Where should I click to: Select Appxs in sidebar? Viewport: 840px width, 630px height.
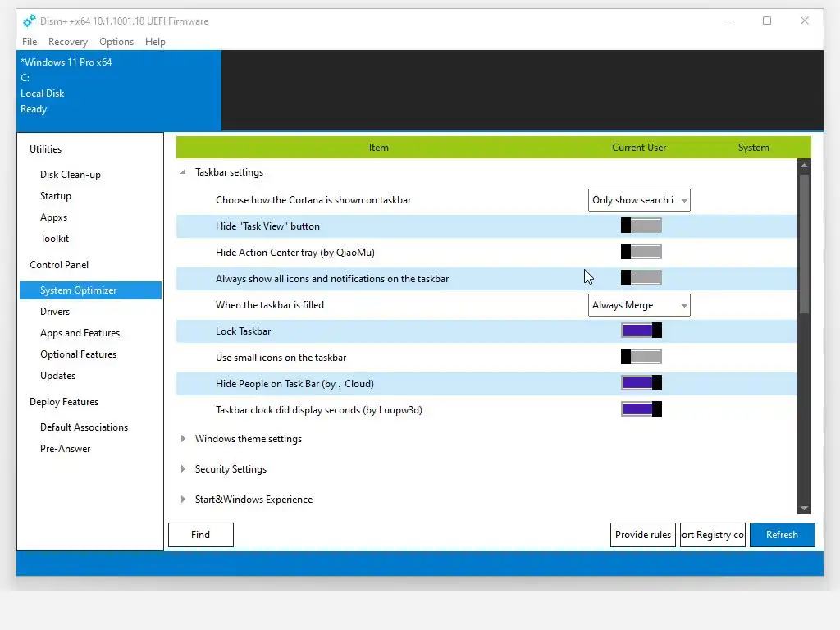[x=53, y=217]
